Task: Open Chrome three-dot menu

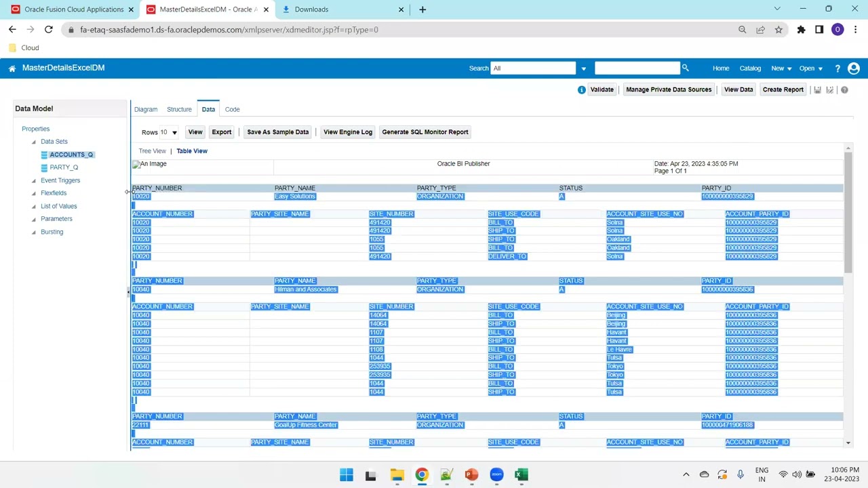Action: click(x=856, y=30)
